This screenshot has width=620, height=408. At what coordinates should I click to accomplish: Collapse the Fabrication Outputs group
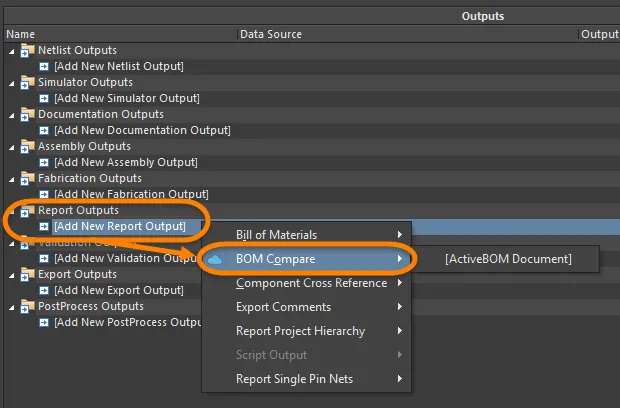tap(12, 179)
